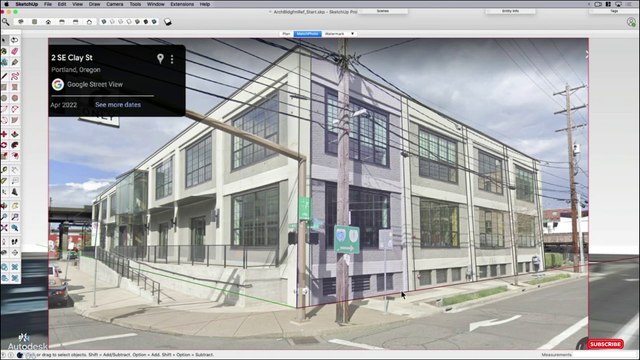Image resolution: width=640 pixels, height=360 pixels.
Task: Select the Pie arc tool
Action: (x=15, y=120)
